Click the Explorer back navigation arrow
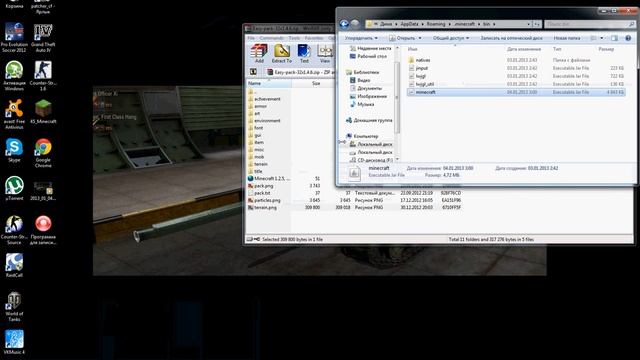 point(344,24)
